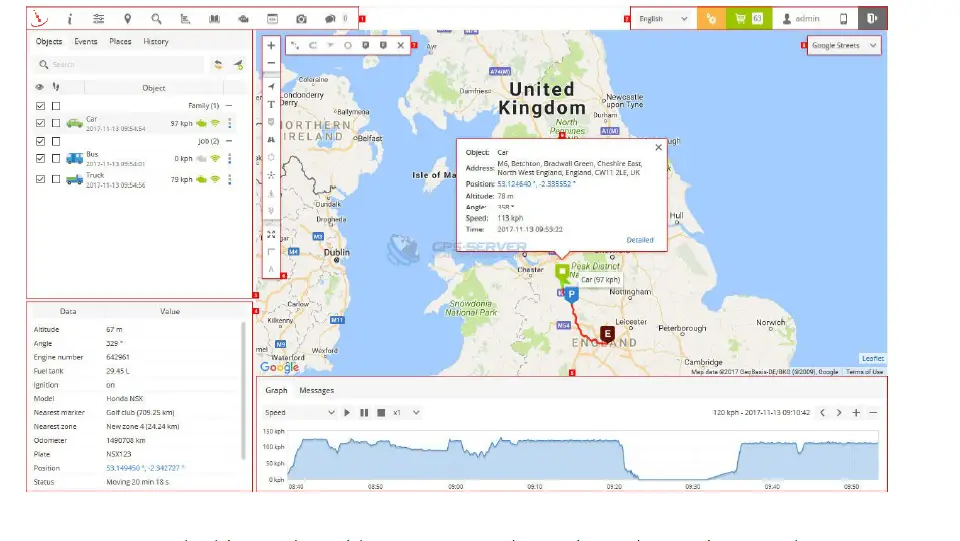Check follow checkbox for Bus

(56, 159)
